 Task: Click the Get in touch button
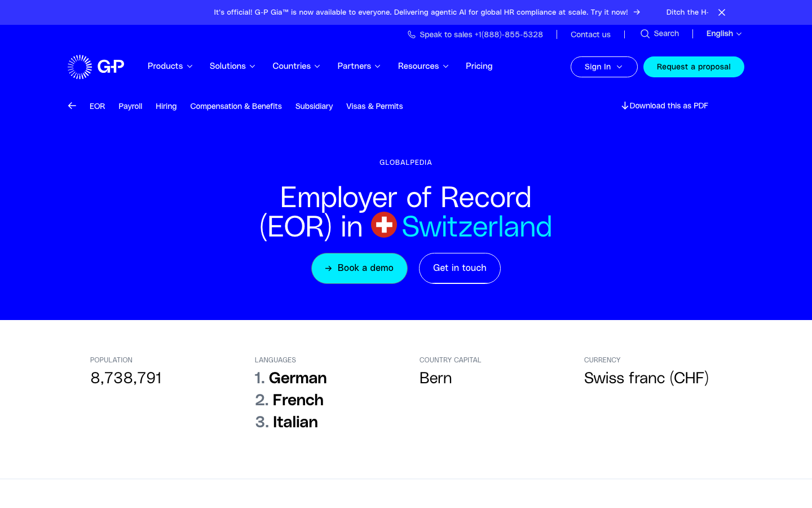coord(460,268)
